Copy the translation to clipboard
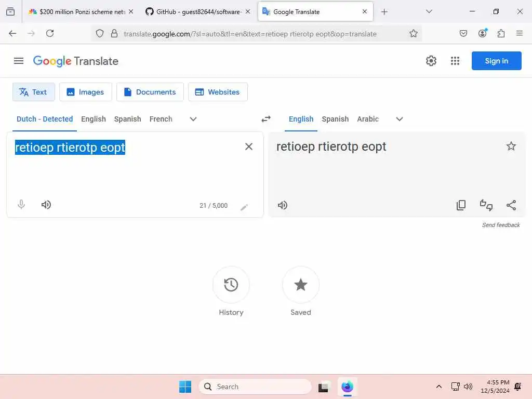 pos(461,205)
